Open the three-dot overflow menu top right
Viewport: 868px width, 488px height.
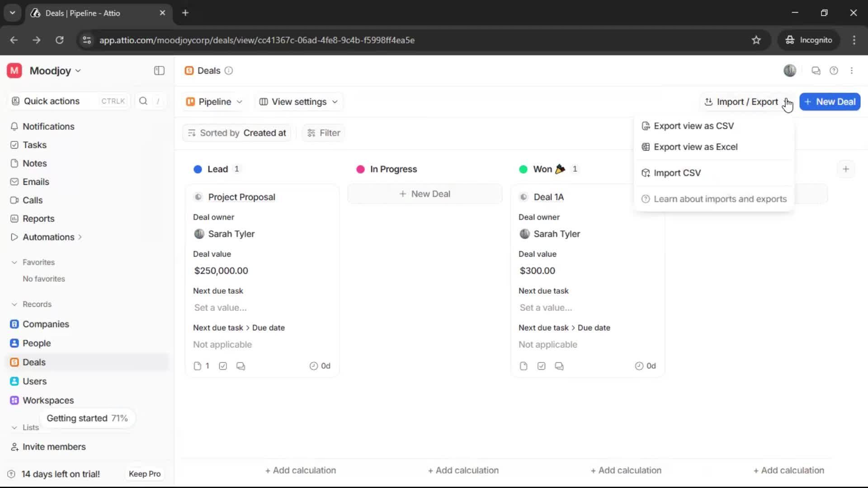pyautogui.click(x=852, y=70)
